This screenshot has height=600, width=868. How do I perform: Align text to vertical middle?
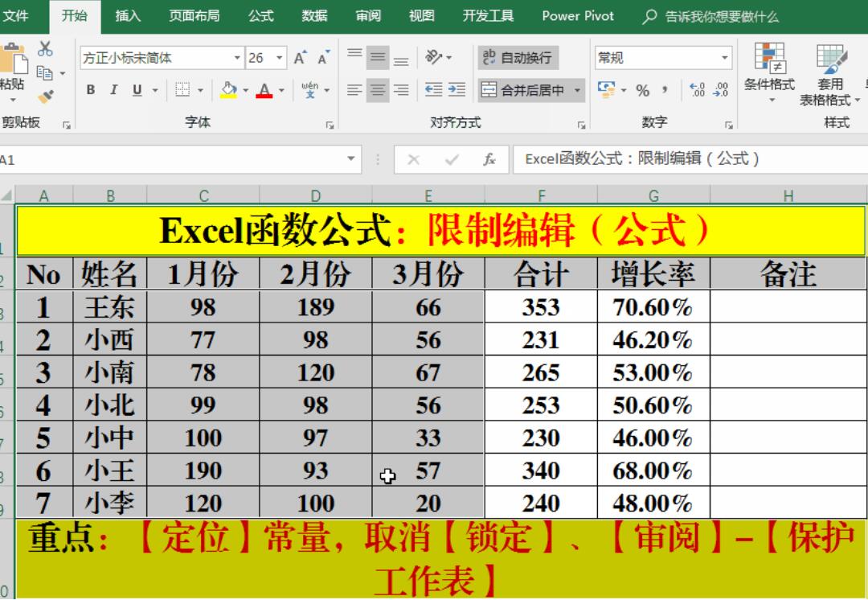[x=378, y=57]
